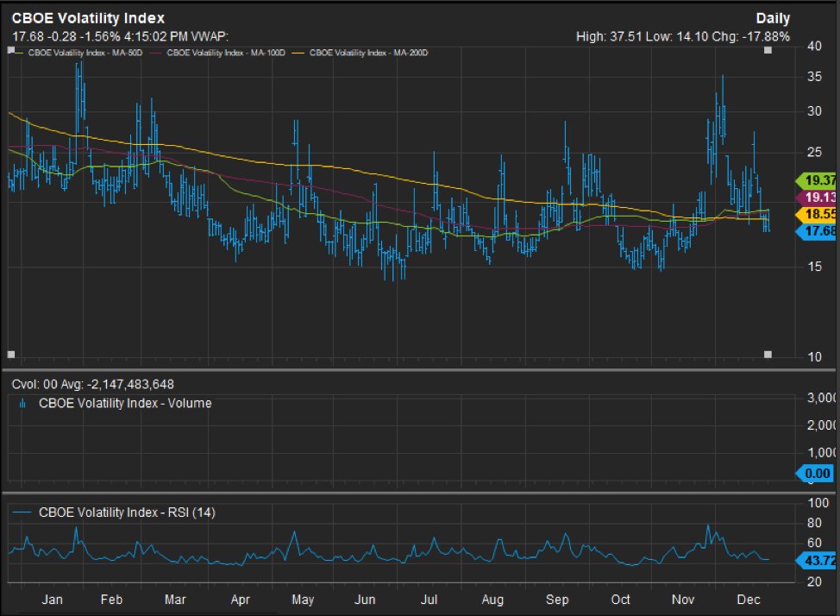Click CBOE Volatility Index - Volume legend label

pyautogui.click(x=125, y=403)
